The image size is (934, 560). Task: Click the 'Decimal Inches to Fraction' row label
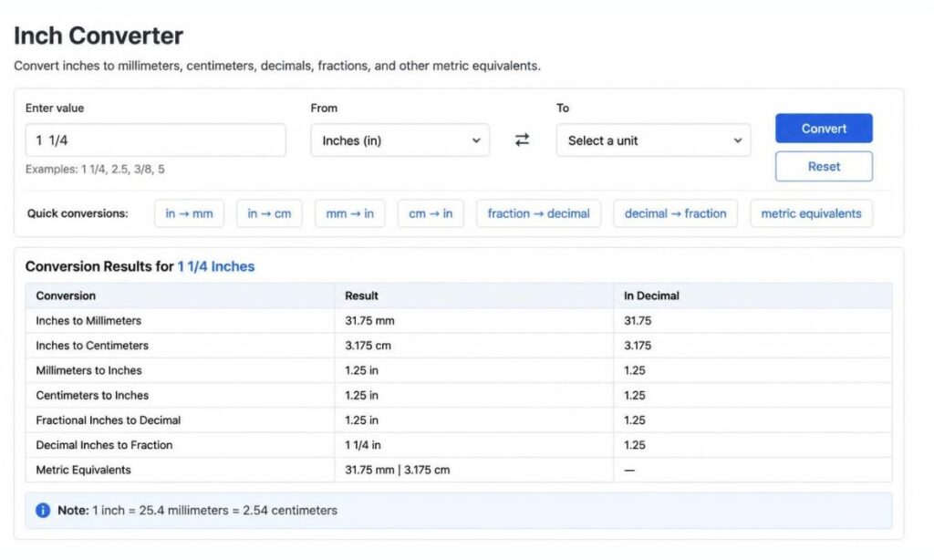pos(104,445)
